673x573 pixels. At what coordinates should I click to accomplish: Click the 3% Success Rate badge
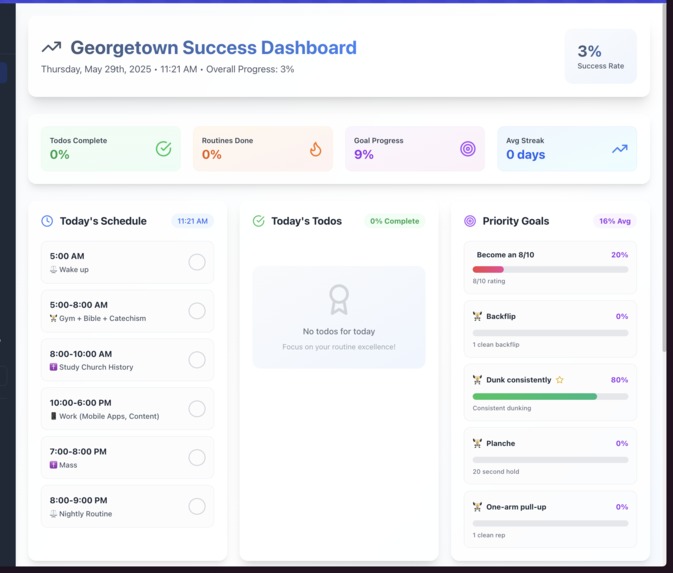[600, 56]
